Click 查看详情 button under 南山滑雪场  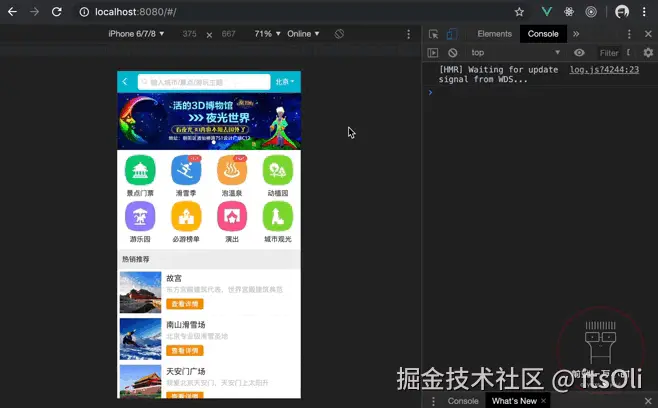click(185, 350)
